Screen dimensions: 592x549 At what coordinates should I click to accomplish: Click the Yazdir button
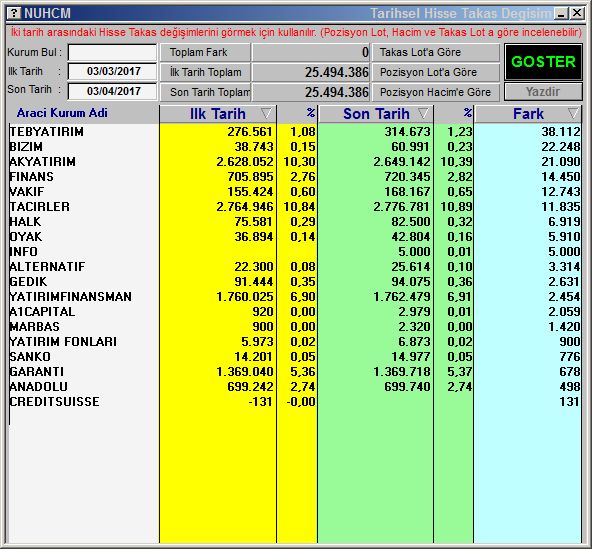[543, 92]
